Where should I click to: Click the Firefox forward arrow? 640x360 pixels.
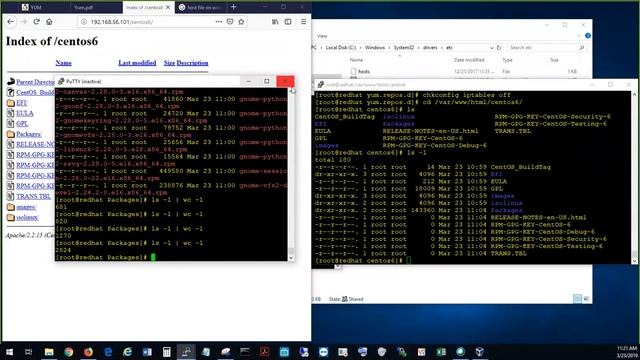[24, 22]
